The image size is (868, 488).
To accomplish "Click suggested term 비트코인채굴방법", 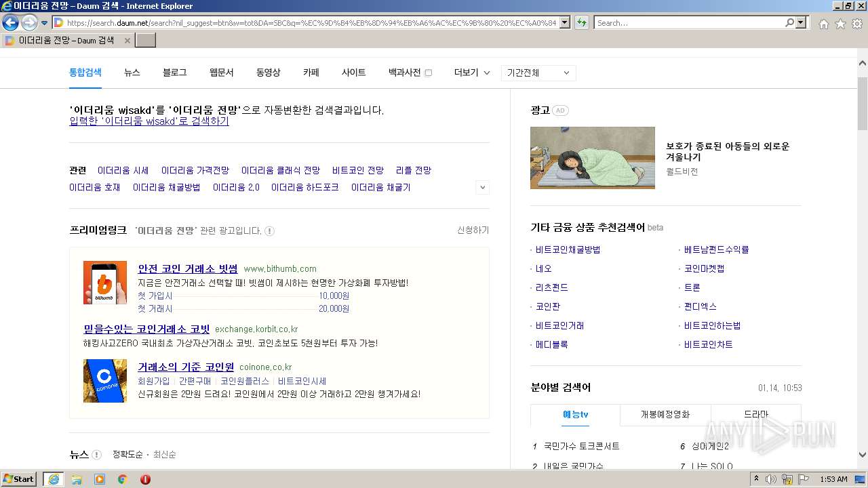I will (568, 249).
